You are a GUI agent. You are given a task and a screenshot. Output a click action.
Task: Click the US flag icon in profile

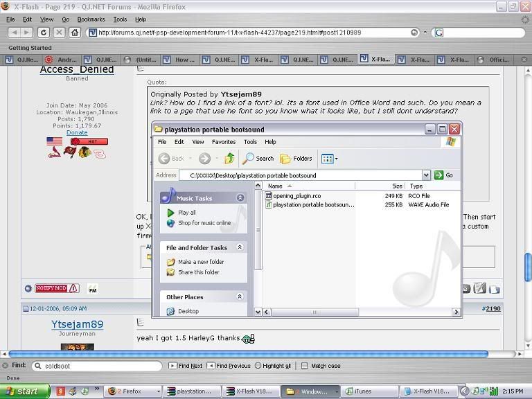click(x=54, y=141)
